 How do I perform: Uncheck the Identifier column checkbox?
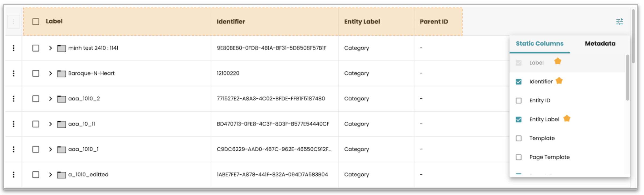519,82
